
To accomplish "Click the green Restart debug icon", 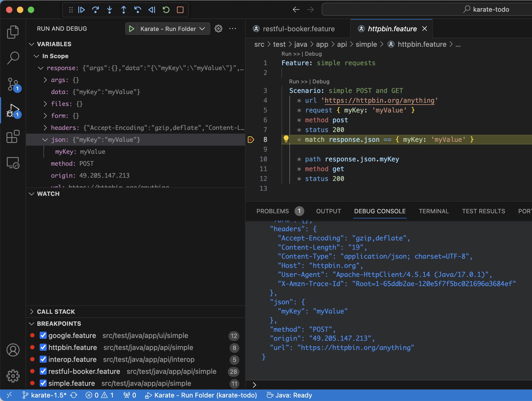I will pyautogui.click(x=166, y=10).
